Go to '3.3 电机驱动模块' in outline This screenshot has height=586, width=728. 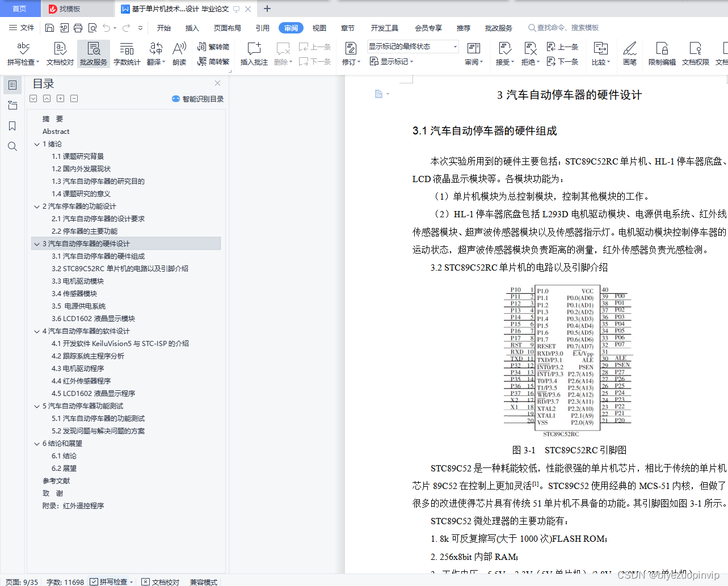pyautogui.click(x=78, y=281)
